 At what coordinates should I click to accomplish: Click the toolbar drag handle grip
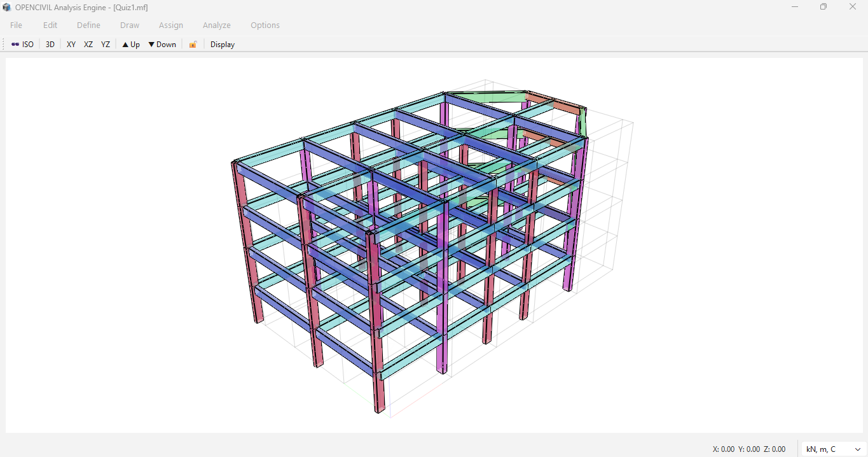coord(4,45)
